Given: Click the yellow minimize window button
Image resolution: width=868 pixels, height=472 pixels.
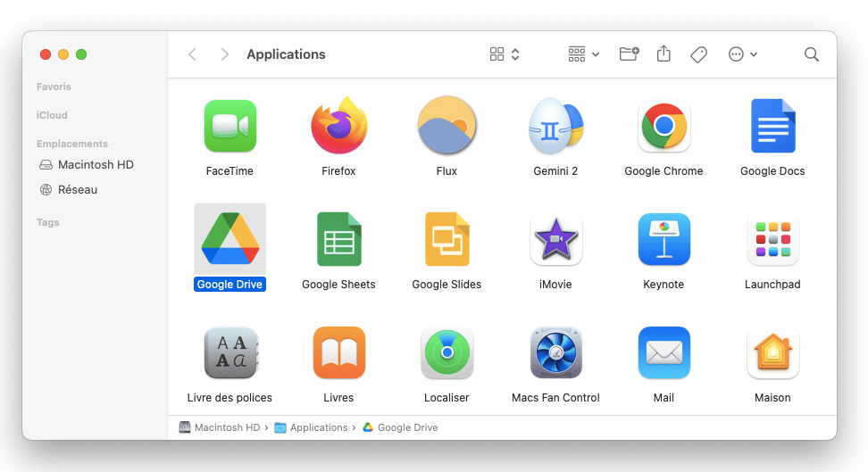Looking at the screenshot, I should pyautogui.click(x=63, y=54).
